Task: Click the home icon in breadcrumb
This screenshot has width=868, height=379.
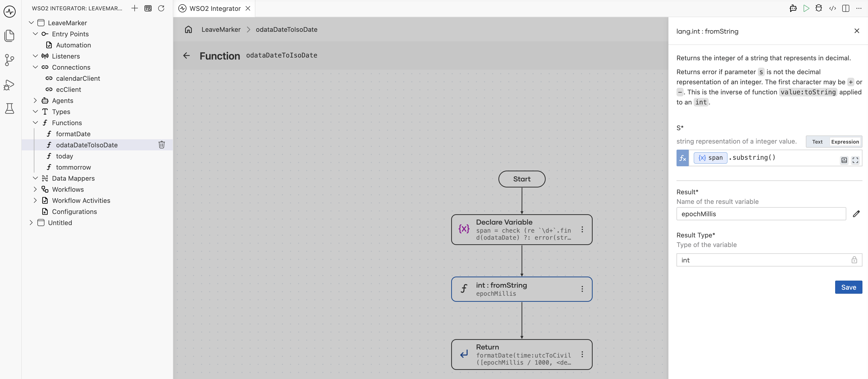Action: (x=188, y=29)
